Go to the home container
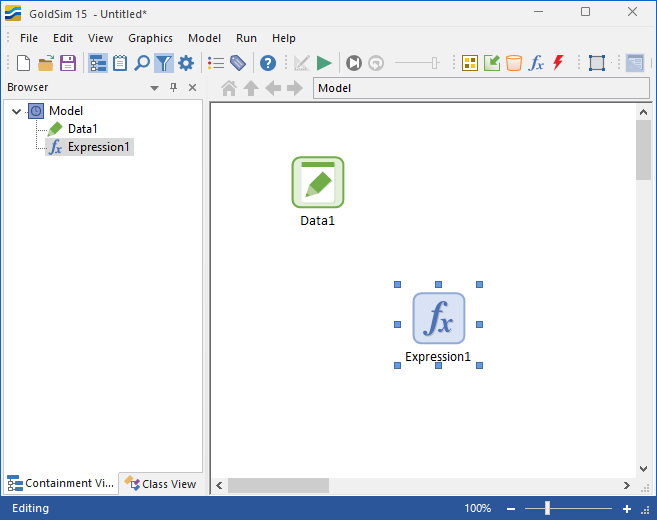The height and width of the screenshot is (520, 657). point(229,88)
